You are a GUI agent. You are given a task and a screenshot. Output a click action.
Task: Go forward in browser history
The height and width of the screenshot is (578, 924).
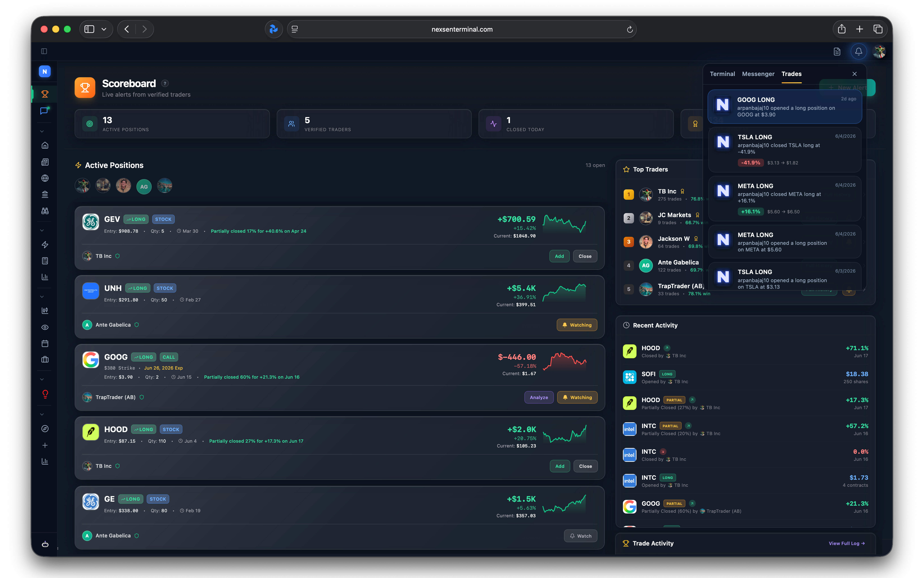144,29
